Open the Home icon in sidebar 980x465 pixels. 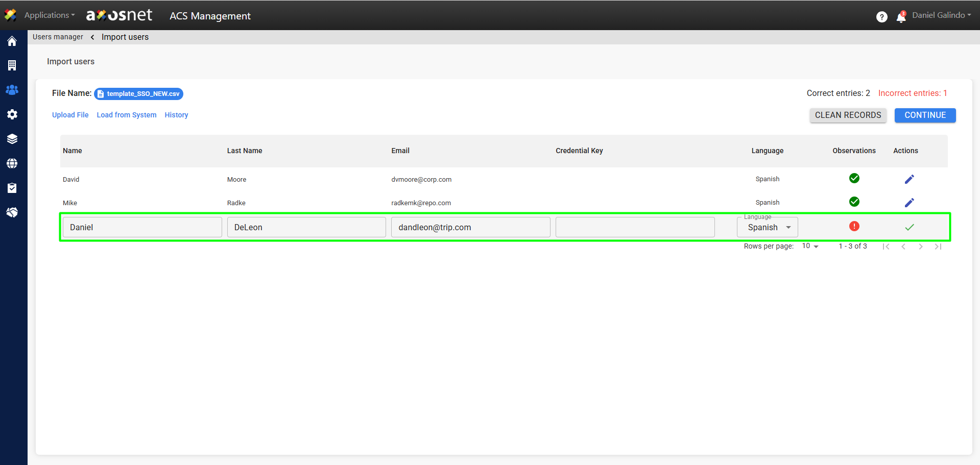12,41
